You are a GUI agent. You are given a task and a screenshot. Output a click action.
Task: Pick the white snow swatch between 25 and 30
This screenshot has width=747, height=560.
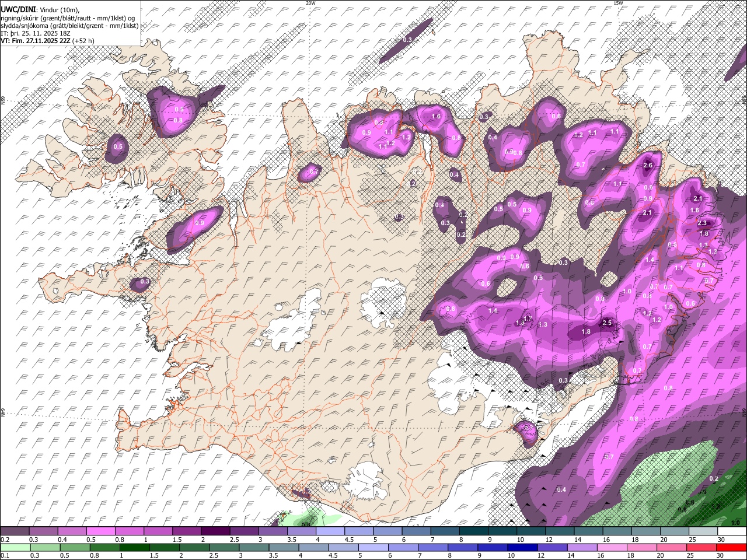pyautogui.click(x=704, y=531)
